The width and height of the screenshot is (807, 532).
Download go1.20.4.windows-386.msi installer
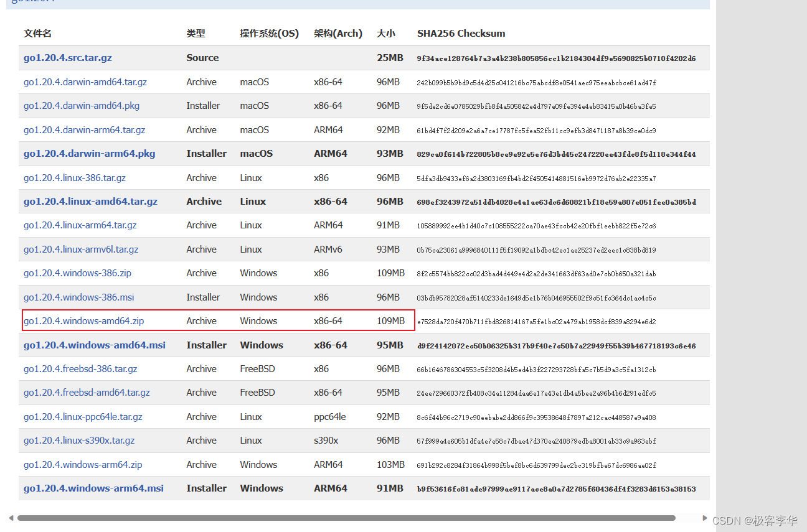point(79,297)
